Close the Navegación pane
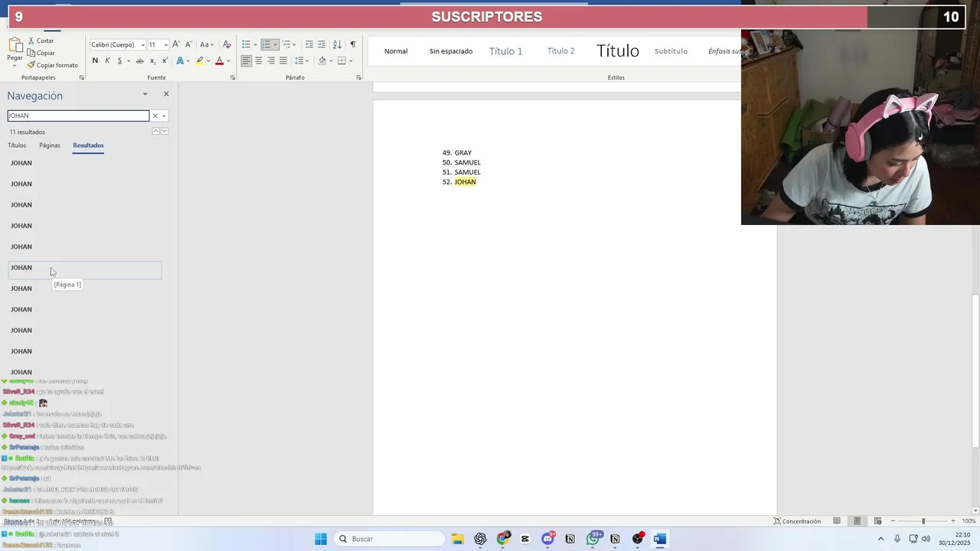This screenshot has width=980, height=551. pyautogui.click(x=166, y=94)
